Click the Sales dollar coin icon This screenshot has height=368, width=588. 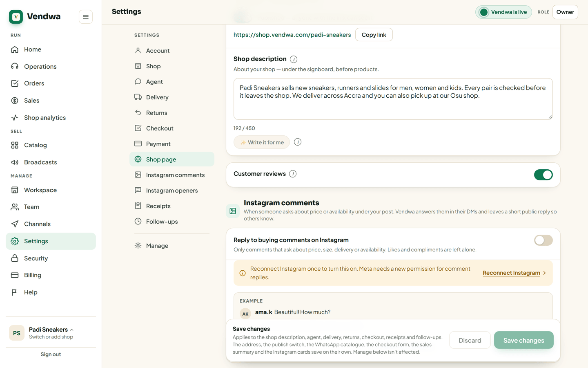coord(15,101)
